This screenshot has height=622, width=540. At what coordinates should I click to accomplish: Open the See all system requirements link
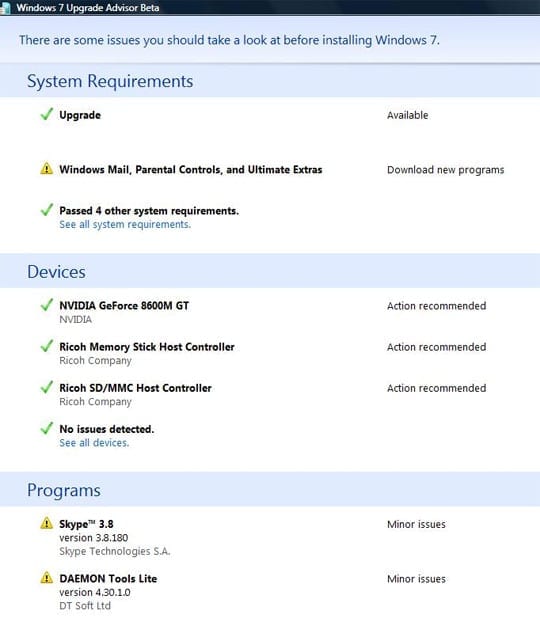(125, 225)
